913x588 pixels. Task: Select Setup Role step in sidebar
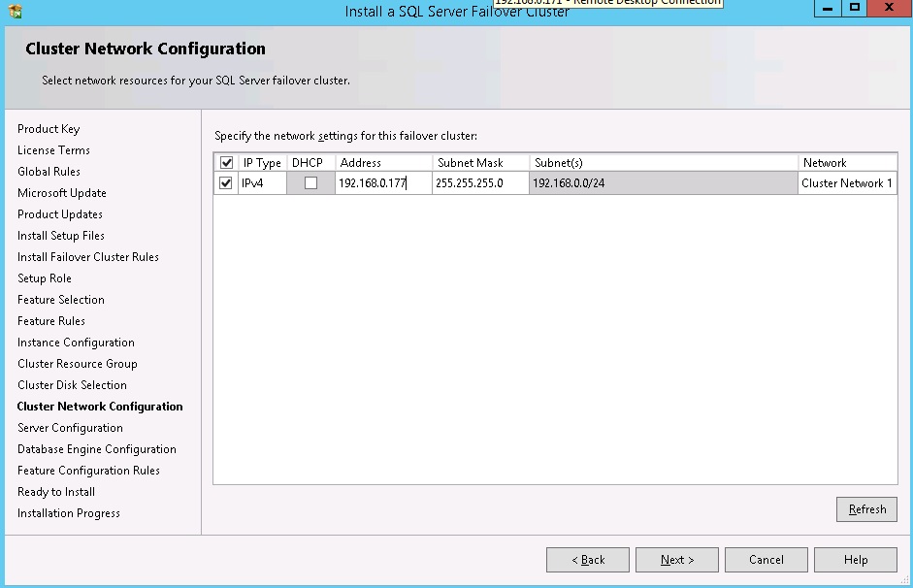click(45, 278)
